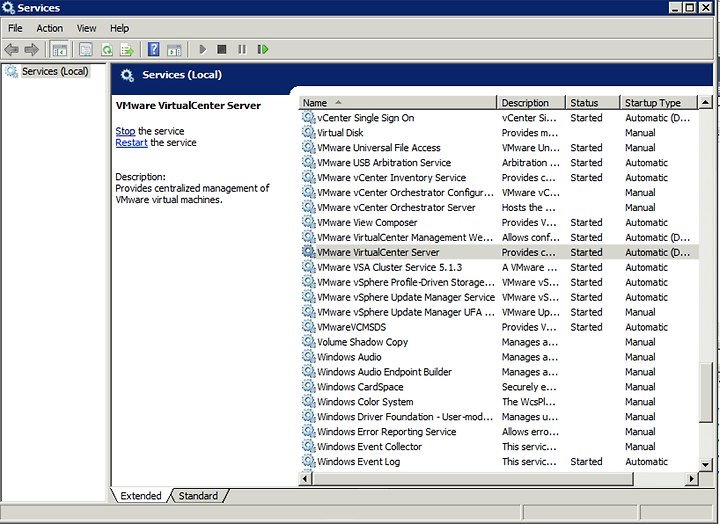Sort by the Startup Type column header
This screenshot has width=720, height=524.
click(x=659, y=103)
